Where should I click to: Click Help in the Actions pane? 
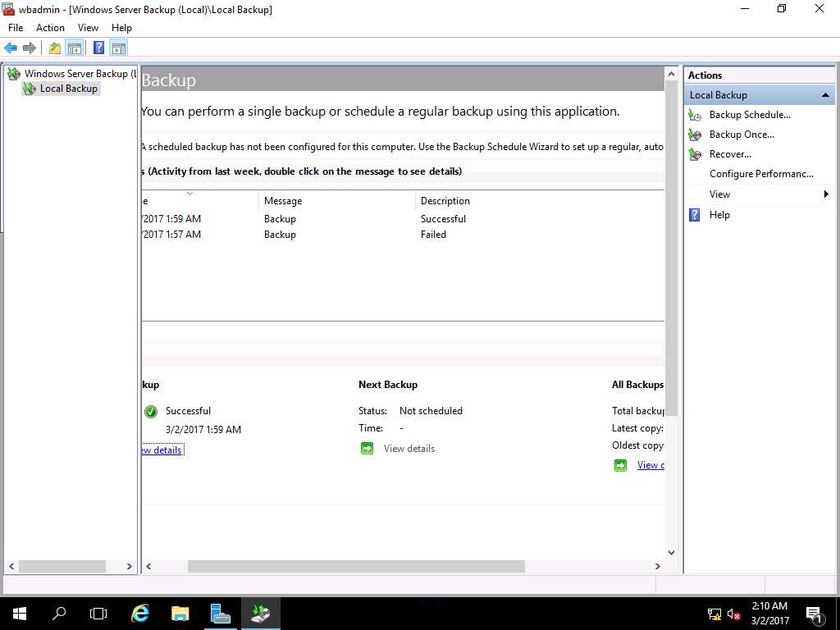pyautogui.click(x=719, y=215)
